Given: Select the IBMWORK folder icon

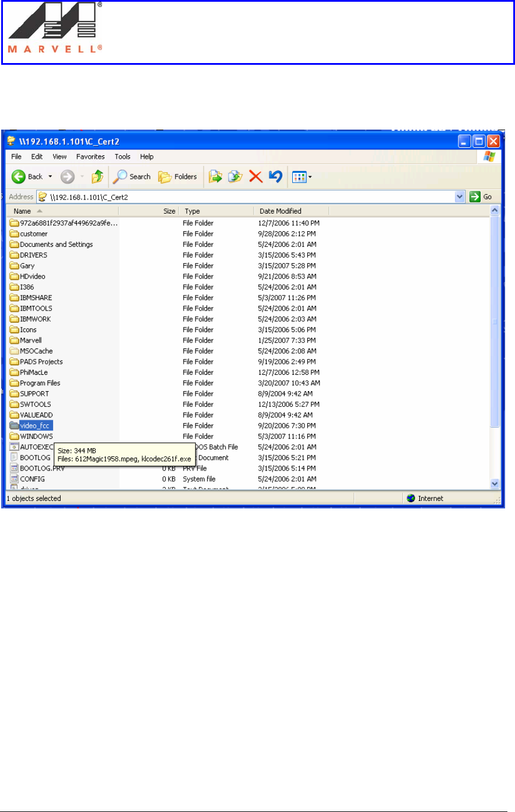Looking at the screenshot, I should (x=15, y=319).
